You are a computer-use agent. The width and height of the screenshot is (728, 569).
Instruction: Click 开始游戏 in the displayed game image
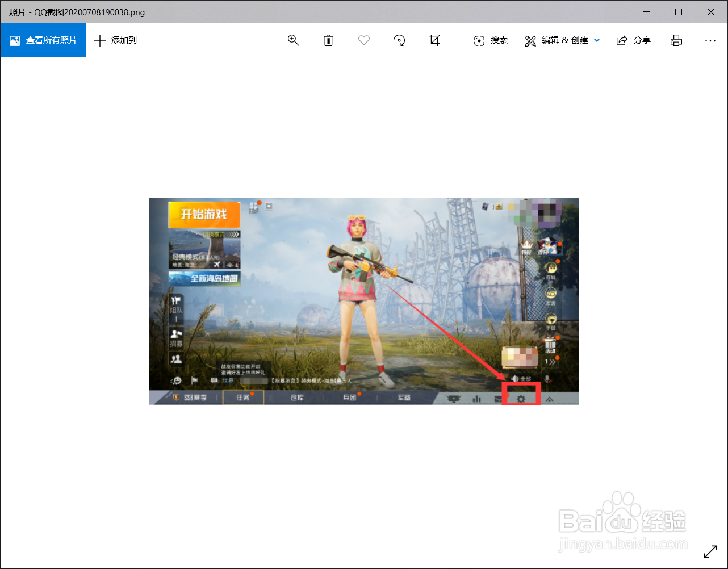tap(204, 214)
